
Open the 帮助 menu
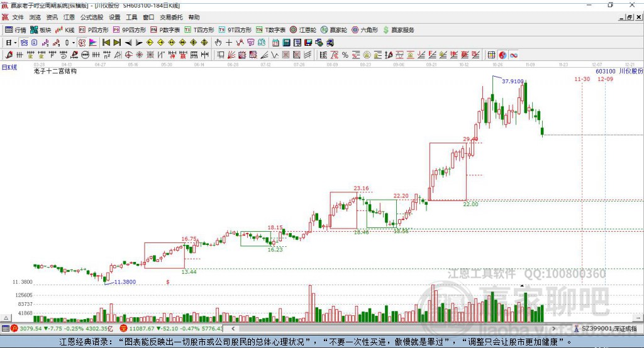click(x=194, y=17)
